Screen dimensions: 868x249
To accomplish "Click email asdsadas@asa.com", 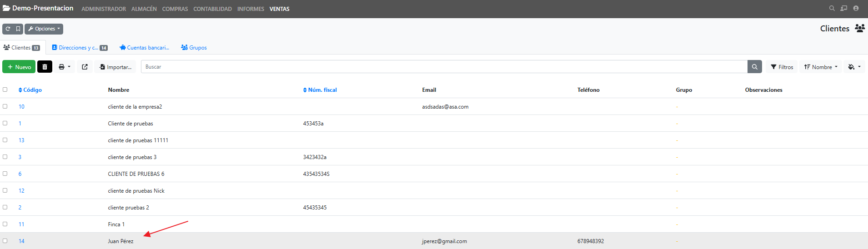I will click(445, 107).
